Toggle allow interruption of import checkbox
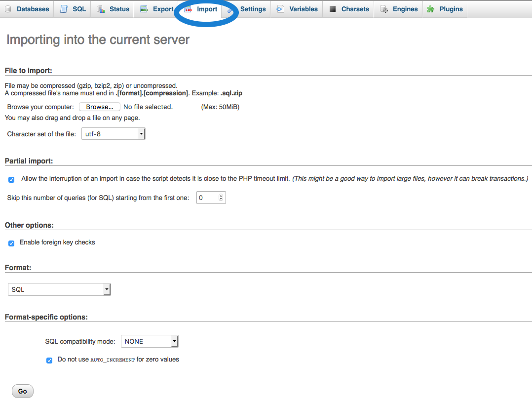Screen dimensions: 532x402 11,180
